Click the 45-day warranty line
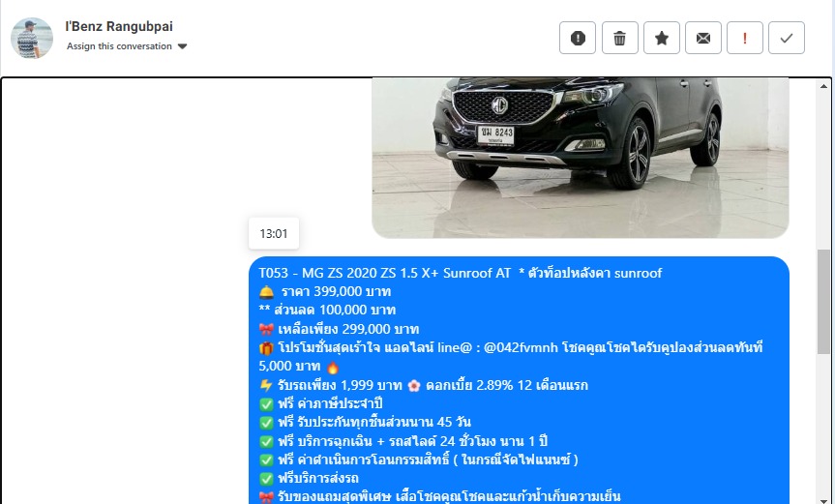Image resolution: width=835 pixels, height=504 pixels. (x=365, y=422)
